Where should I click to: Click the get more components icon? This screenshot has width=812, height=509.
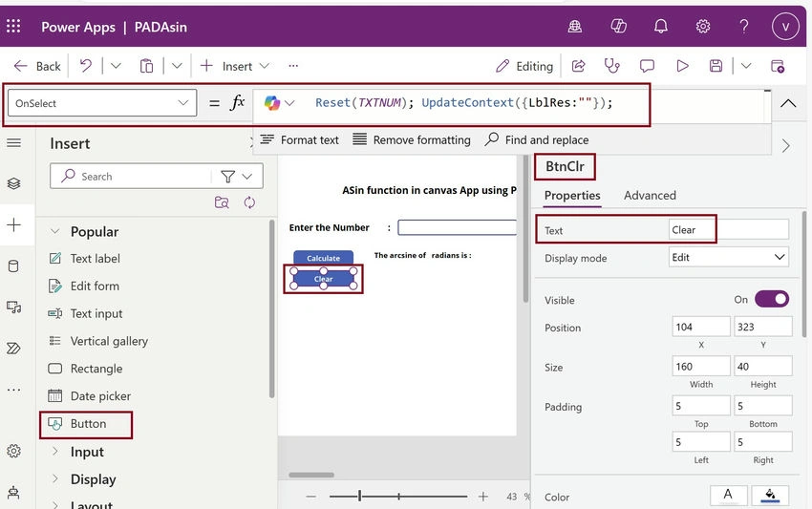[222, 202]
